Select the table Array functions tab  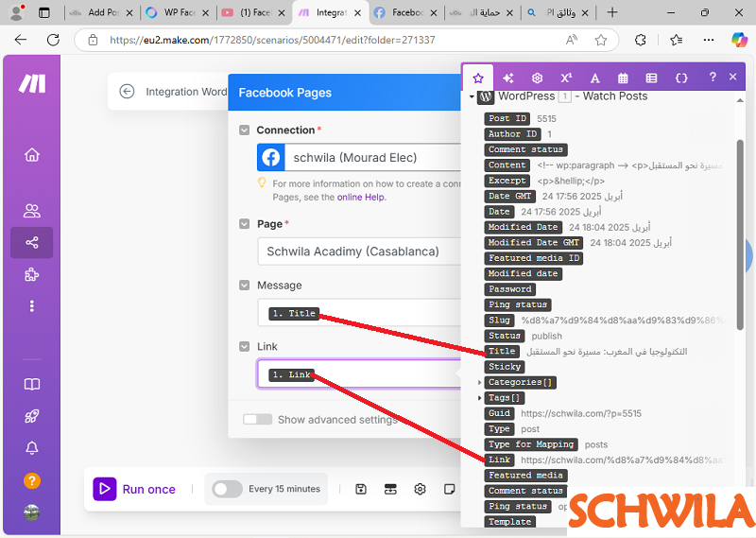[x=651, y=78]
